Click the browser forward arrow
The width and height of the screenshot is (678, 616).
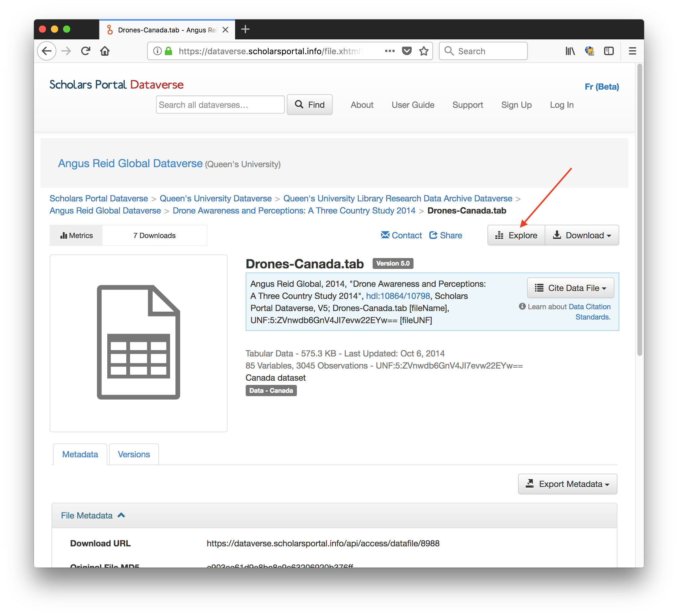66,51
